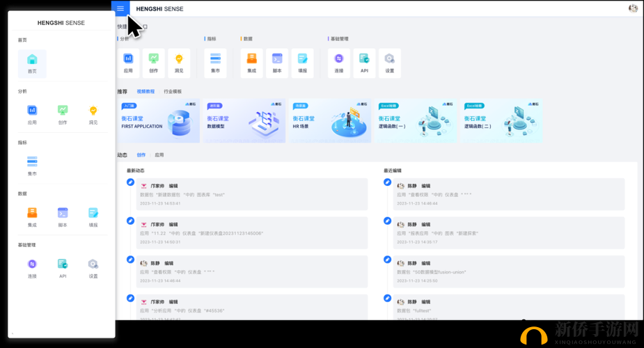Click 填报 shortcut on the home page
Image resolution: width=644 pixels, height=348 pixels.
pos(303,63)
